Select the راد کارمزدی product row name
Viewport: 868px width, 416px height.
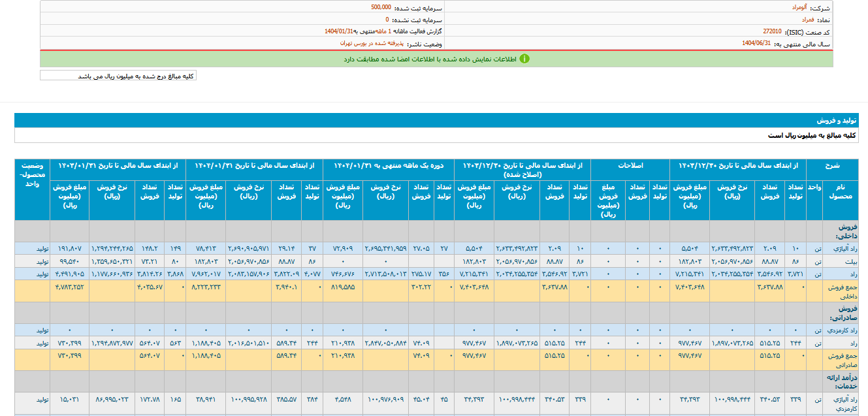pyautogui.click(x=843, y=331)
